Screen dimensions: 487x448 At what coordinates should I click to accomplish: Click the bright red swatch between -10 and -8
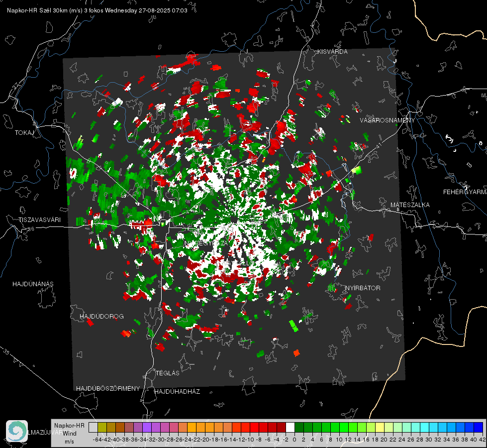coord(254,427)
